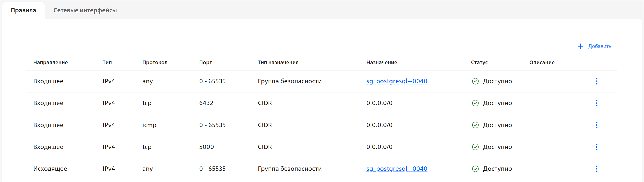Open three-dot menu for Исходящее rule

point(596,169)
